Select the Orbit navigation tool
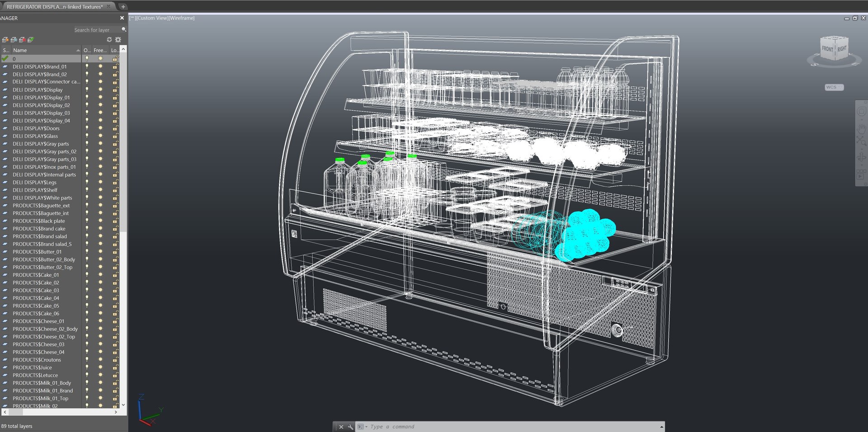The height and width of the screenshot is (432, 868). pos(861,158)
